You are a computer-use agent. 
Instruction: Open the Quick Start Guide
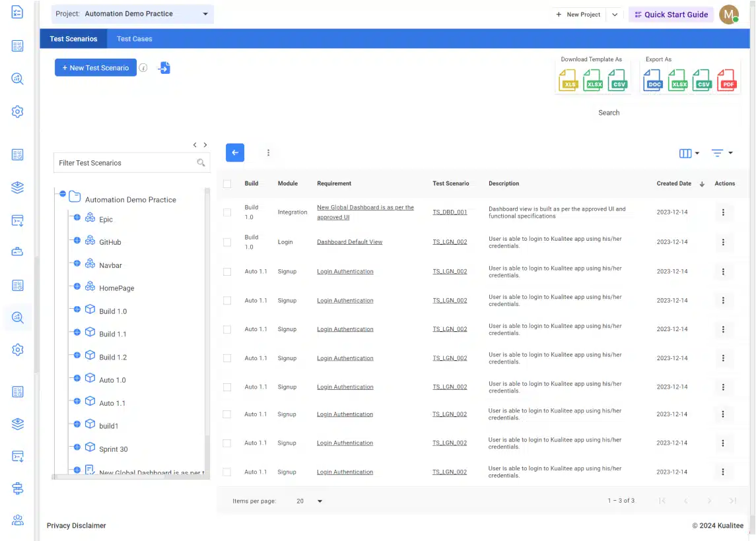pyautogui.click(x=671, y=15)
